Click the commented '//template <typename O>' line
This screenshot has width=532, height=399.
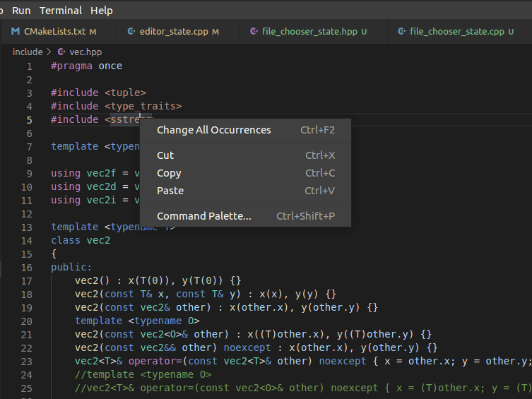pyautogui.click(x=143, y=374)
